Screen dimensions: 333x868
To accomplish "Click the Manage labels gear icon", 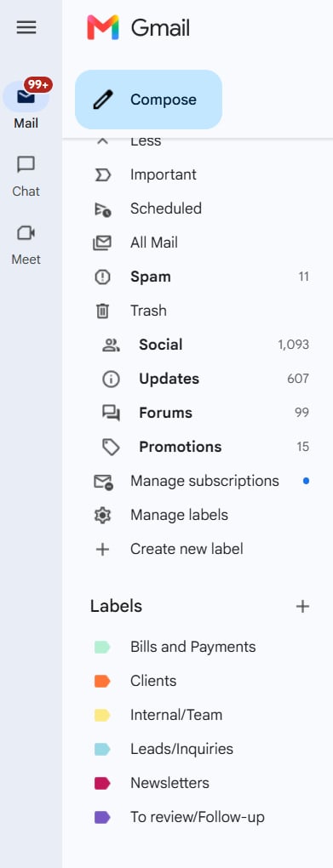I will coord(102,516).
